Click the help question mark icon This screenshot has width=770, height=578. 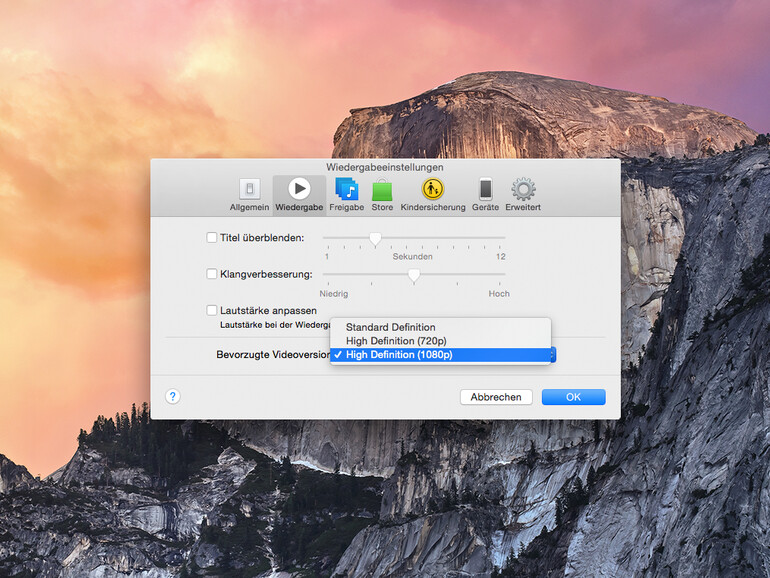172,396
